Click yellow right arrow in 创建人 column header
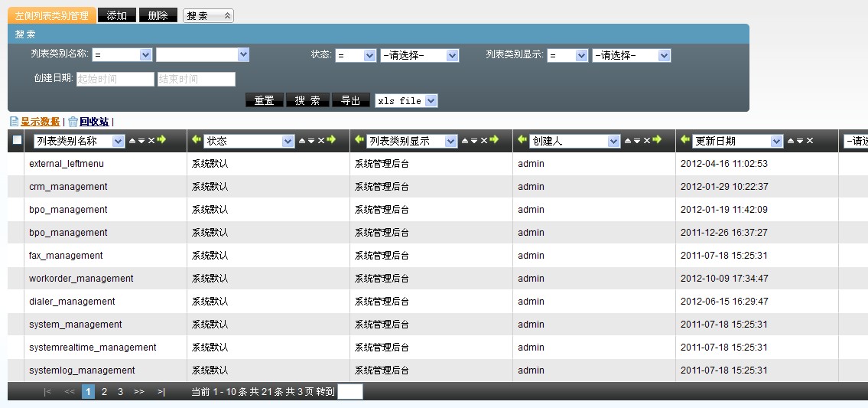The width and height of the screenshot is (868, 408). pyautogui.click(x=657, y=140)
